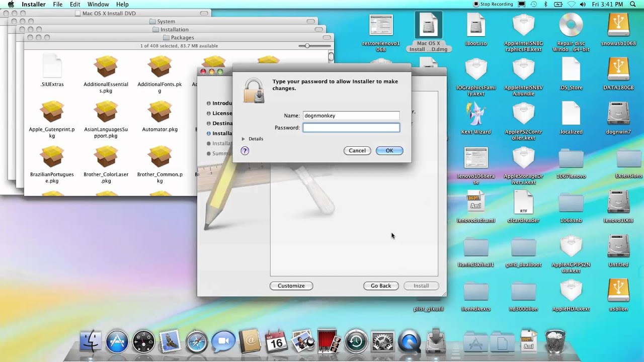
Task: Cancel the password dialog
Action: 357,151
